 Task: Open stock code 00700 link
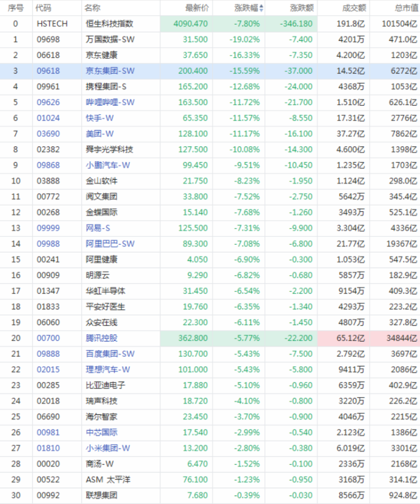[x=48, y=338]
